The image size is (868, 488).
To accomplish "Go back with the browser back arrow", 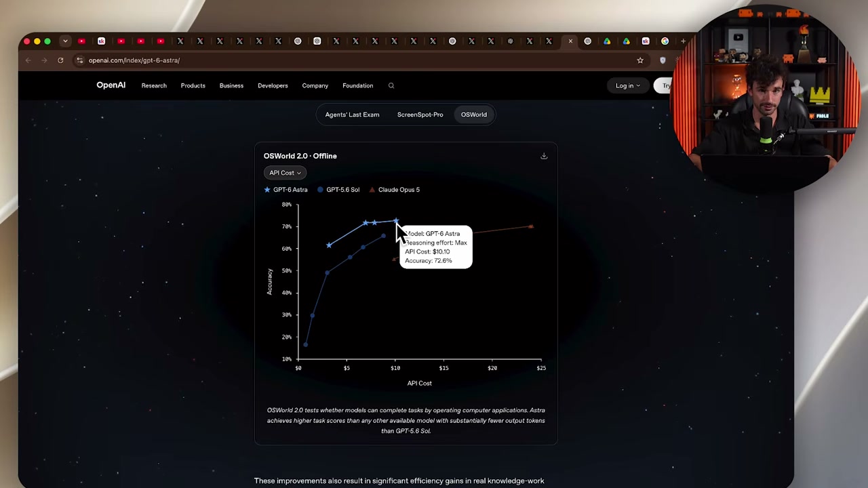I will tap(28, 60).
